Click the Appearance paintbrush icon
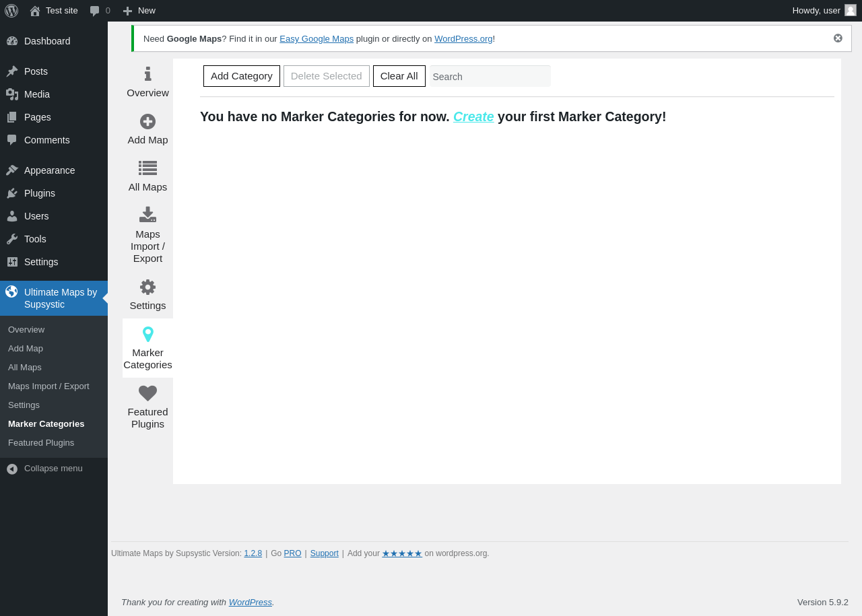The width and height of the screenshot is (862, 616). click(x=12, y=170)
